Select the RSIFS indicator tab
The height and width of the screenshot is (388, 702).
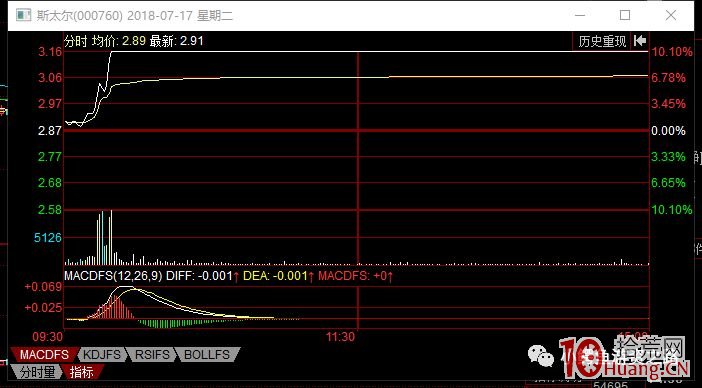click(152, 355)
